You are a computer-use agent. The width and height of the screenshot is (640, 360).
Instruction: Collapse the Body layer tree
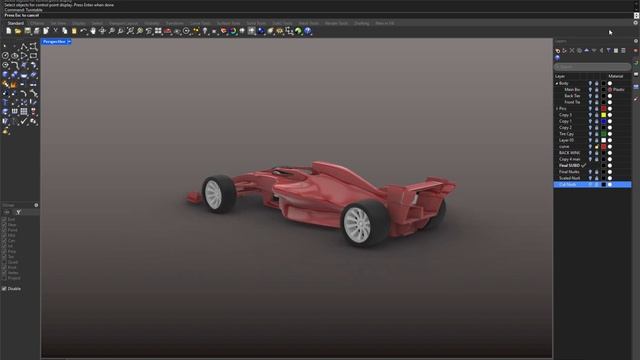[x=557, y=83]
